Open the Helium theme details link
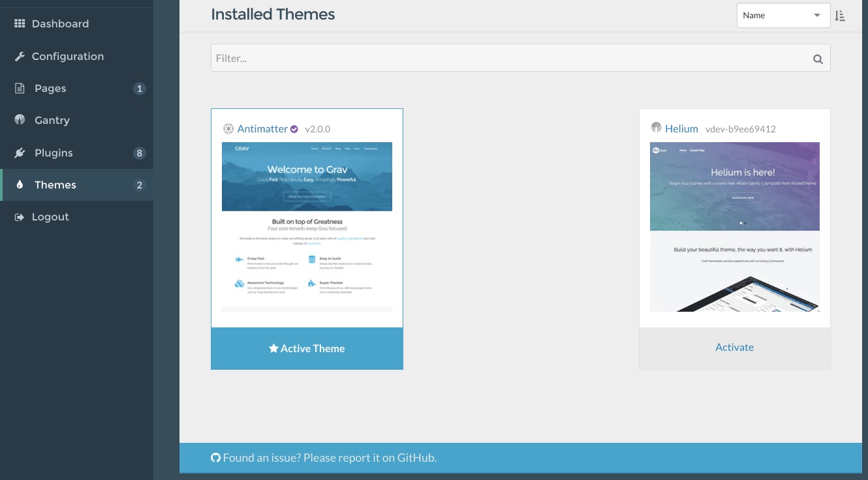868x480 pixels. pos(681,128)
